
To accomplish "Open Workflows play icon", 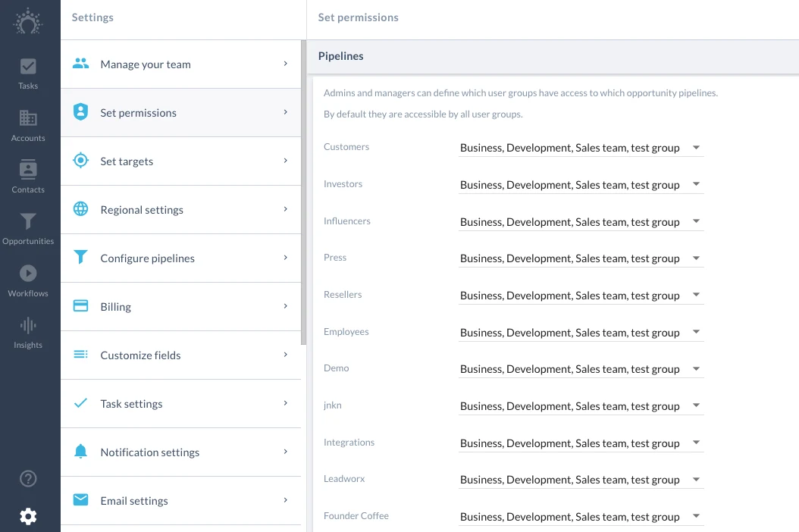I will coord(28,273).
